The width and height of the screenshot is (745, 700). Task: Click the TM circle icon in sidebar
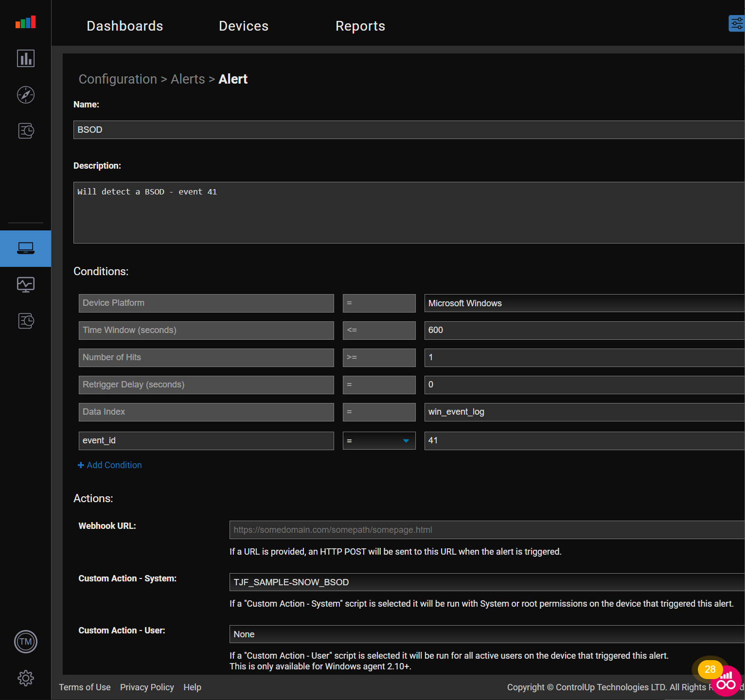26,642
